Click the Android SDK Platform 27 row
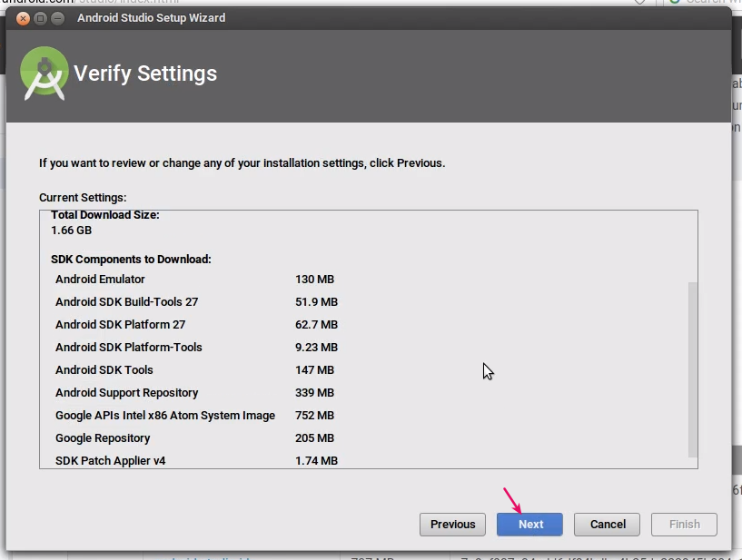Image resolution: width=742 pixels, height=560 pixels. tap(120, 324)
